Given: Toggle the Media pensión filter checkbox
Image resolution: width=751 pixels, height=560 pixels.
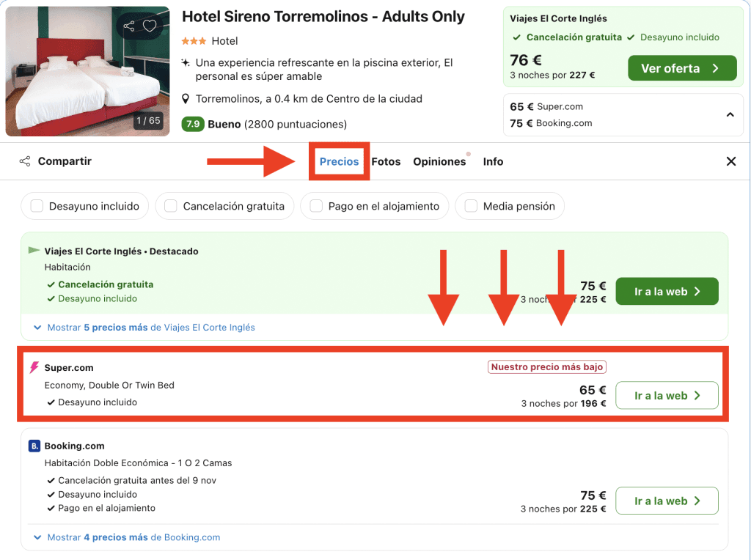Looking at the screenshot, I should coord(471,207).
